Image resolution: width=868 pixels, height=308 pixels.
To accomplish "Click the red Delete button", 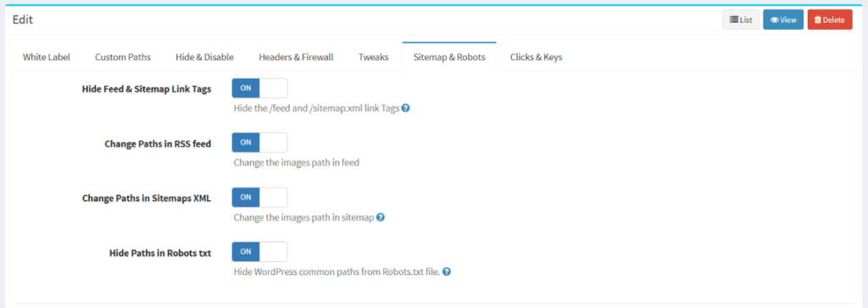I will coord(829,20).
